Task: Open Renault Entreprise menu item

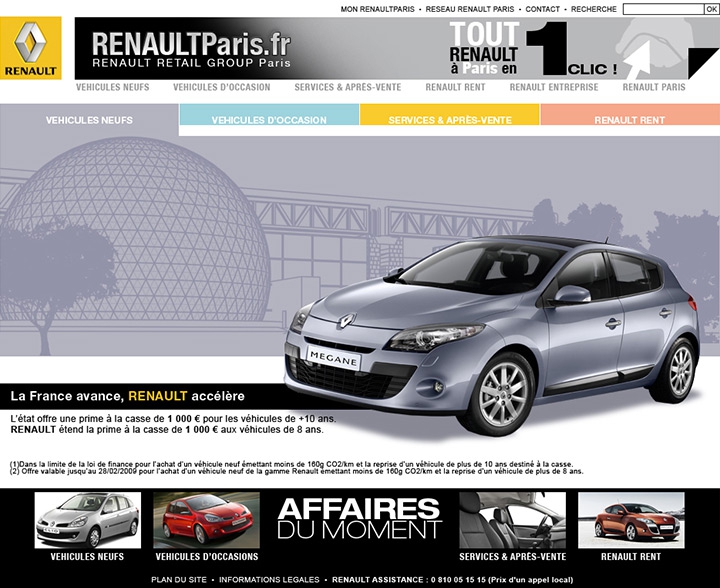Action: click(x=554, y=87)
